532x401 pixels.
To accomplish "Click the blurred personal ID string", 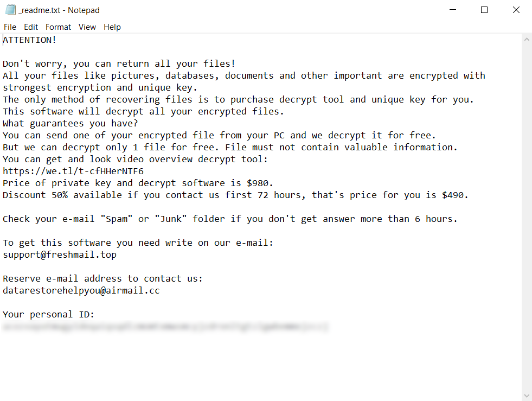I will (x=165, y=327).
